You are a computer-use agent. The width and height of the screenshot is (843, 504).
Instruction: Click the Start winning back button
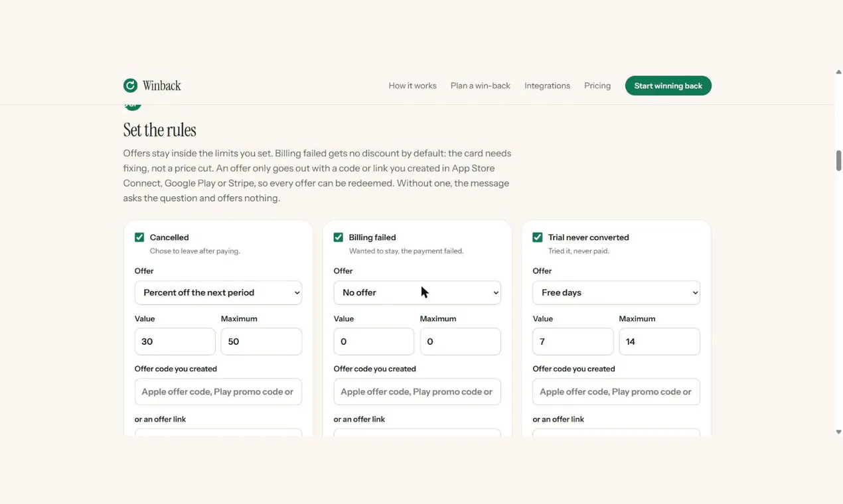[x=668, y=86]
